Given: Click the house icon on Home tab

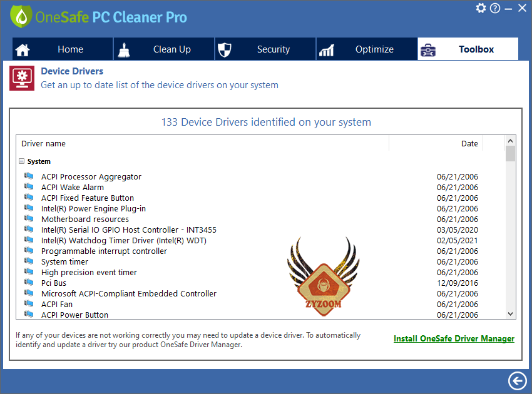Looking at the screenshot, I should point(23,50).
